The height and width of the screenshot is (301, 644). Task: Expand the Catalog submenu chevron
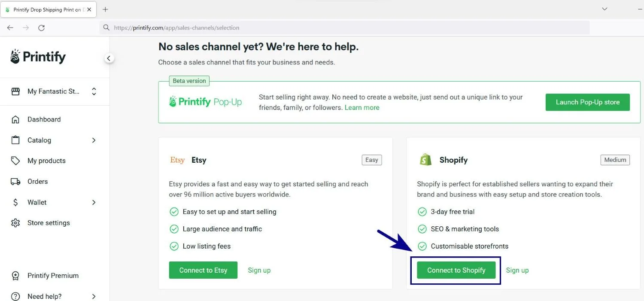tap(94, 140)
